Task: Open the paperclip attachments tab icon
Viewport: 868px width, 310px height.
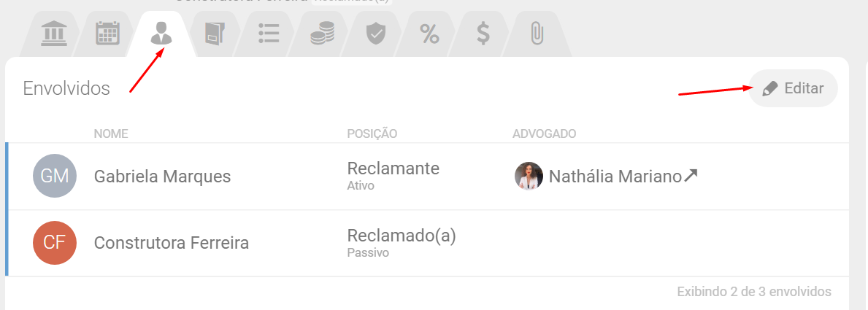Action: [536, 34]
